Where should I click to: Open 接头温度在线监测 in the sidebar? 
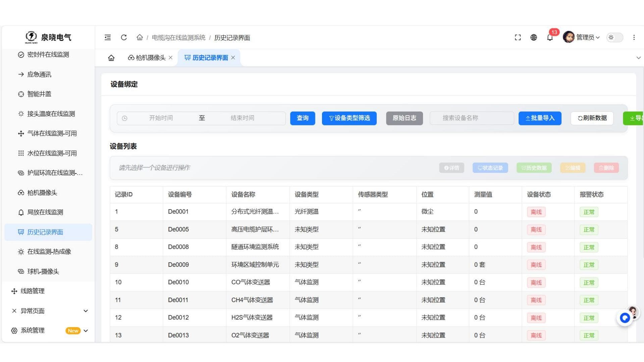click(x=51, y=114)
